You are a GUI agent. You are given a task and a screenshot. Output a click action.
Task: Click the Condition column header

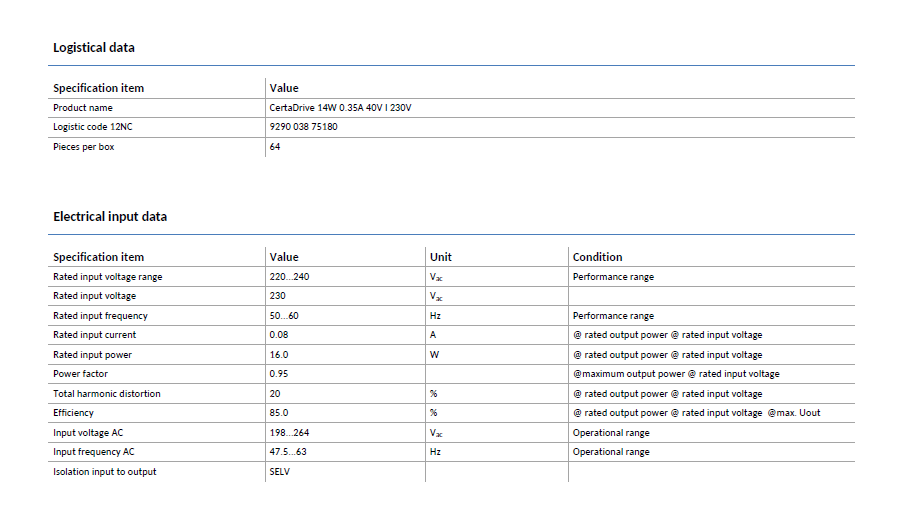[x=597, y=257]
